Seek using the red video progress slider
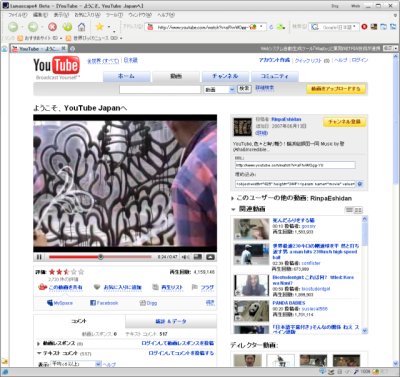Viewport: 400px width, 377px height. pyautogui.click(x=100, y=257)
